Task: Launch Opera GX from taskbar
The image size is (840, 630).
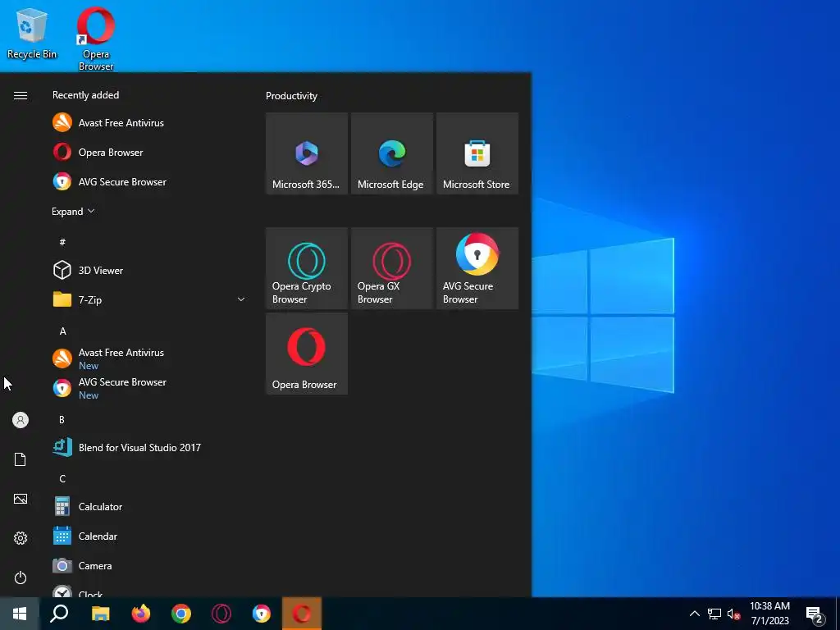Action: (x=221, y=614)
